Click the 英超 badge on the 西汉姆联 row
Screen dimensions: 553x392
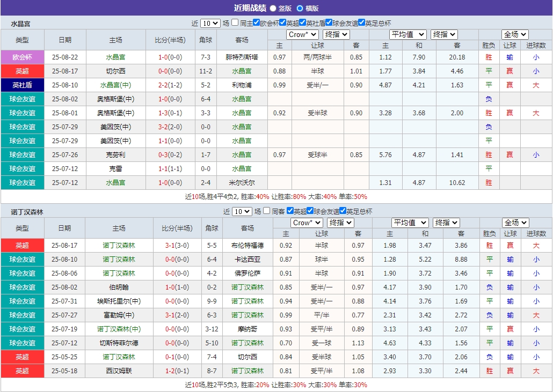pyautogui.click(x=22, y=371)
